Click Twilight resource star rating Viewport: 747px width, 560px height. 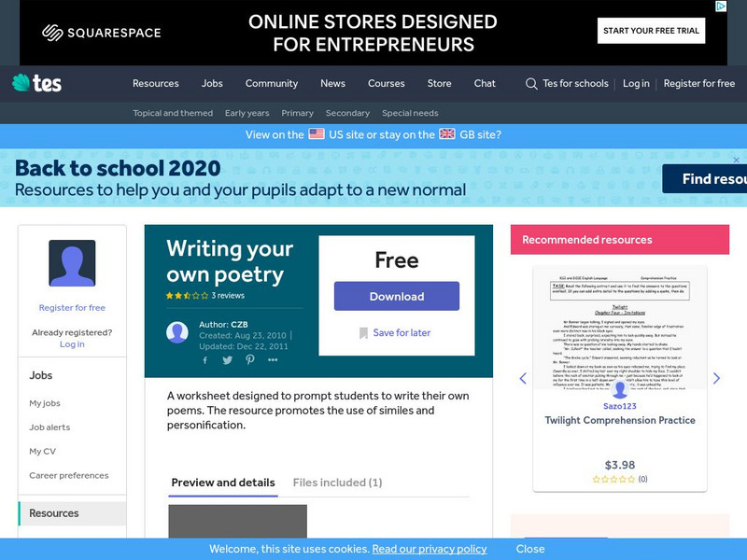613,479
